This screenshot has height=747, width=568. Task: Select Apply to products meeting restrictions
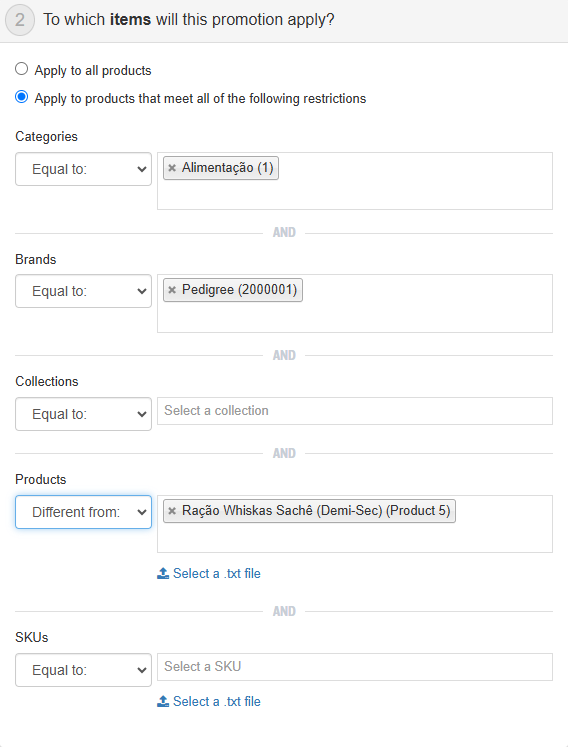(21, 97)
